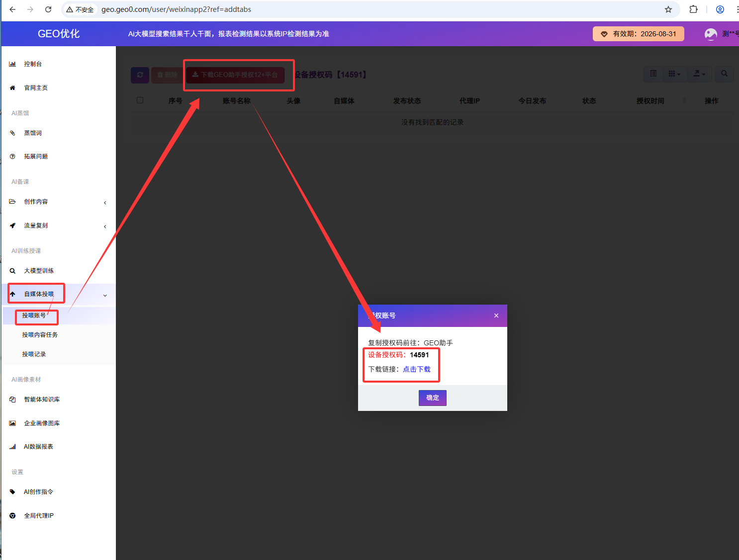This screenshot has width=739, height=560.
Task: Open the column visibility grid dropdown
Action: [x=674, y=74]
